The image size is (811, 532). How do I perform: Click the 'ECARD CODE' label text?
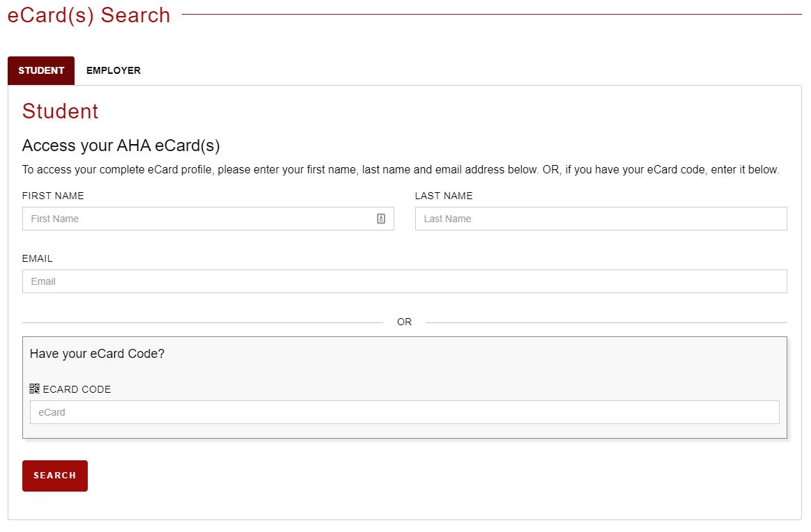(77, 389)
